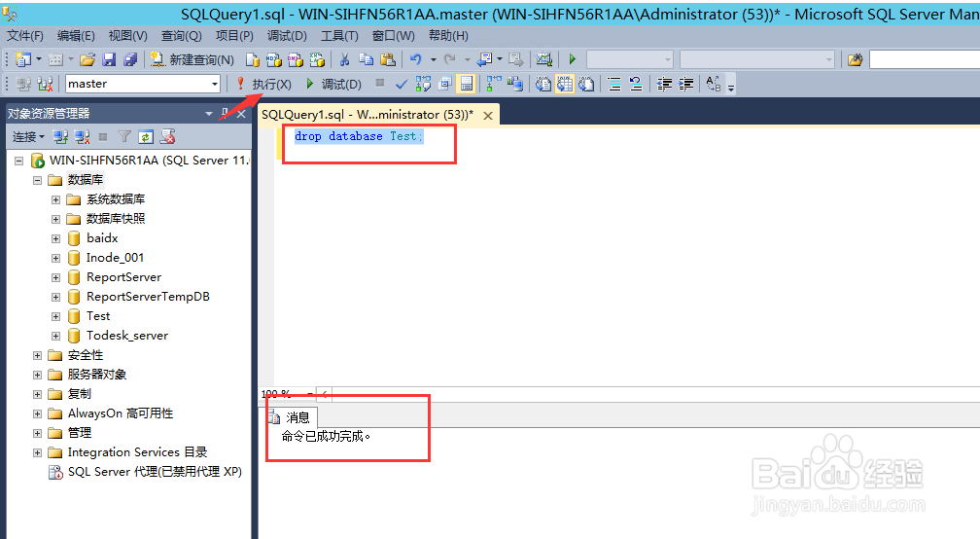Click the Change Connection icon
Viewport: 980px width, 539px height.
pyautogui.click(x=45, y=84)
